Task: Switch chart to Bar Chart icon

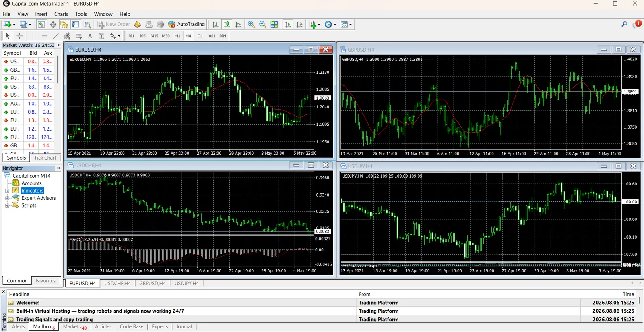Action: (215, 25)
